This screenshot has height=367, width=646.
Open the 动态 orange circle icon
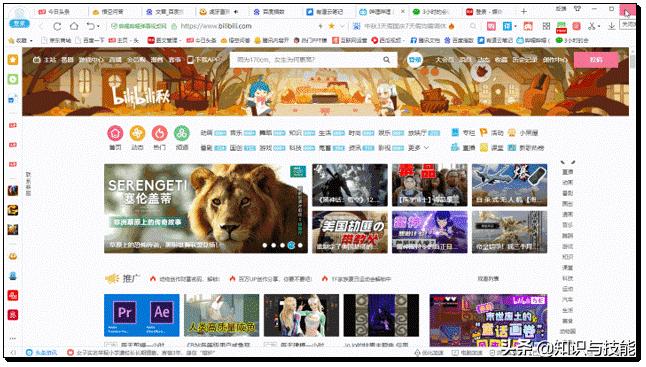coord(138,133)
